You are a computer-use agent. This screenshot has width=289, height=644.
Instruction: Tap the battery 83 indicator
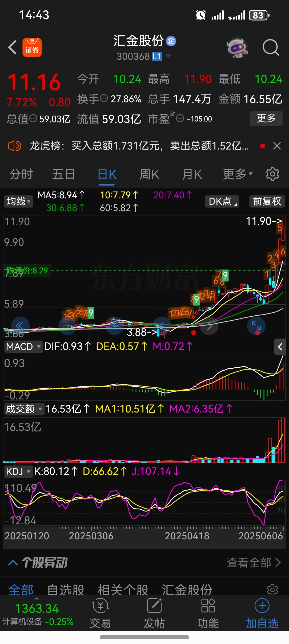[x=259, y=15]
